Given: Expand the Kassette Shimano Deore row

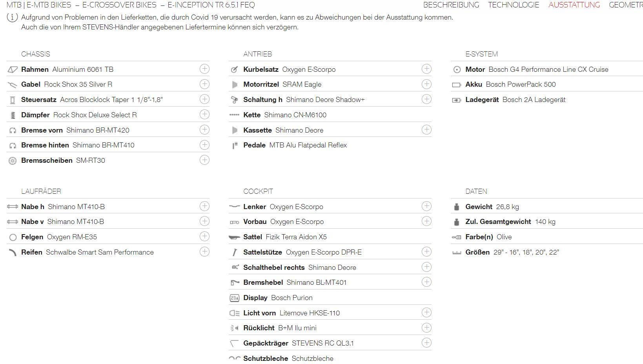Looking at the screenshot, I should pyautogui.click(x=426, y=129).
